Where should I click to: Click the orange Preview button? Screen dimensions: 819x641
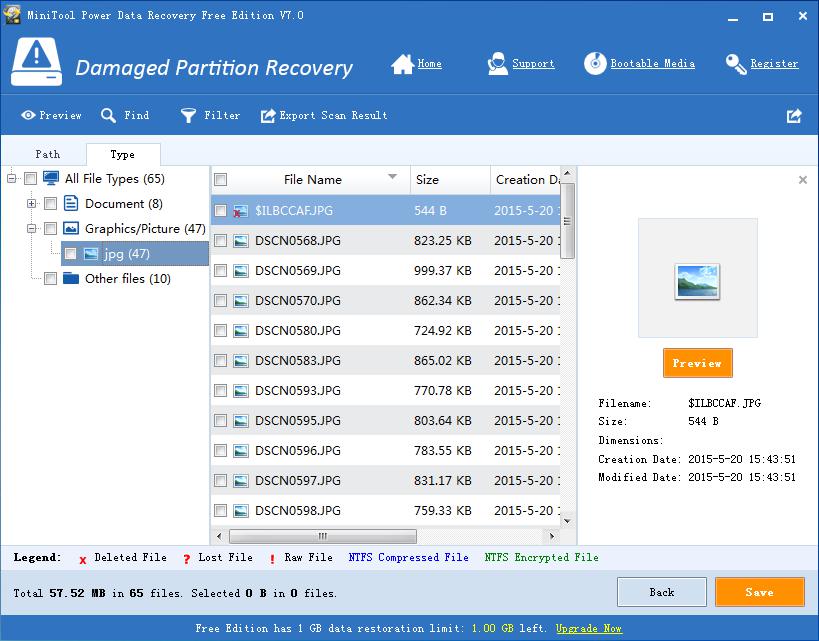click(x=697, y=363)
